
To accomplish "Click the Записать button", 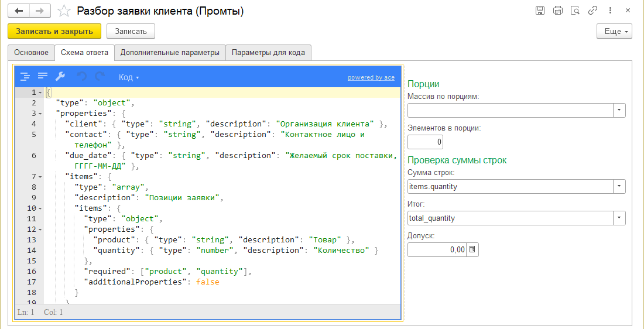I will pyautogui.click(x=131, y=31).
